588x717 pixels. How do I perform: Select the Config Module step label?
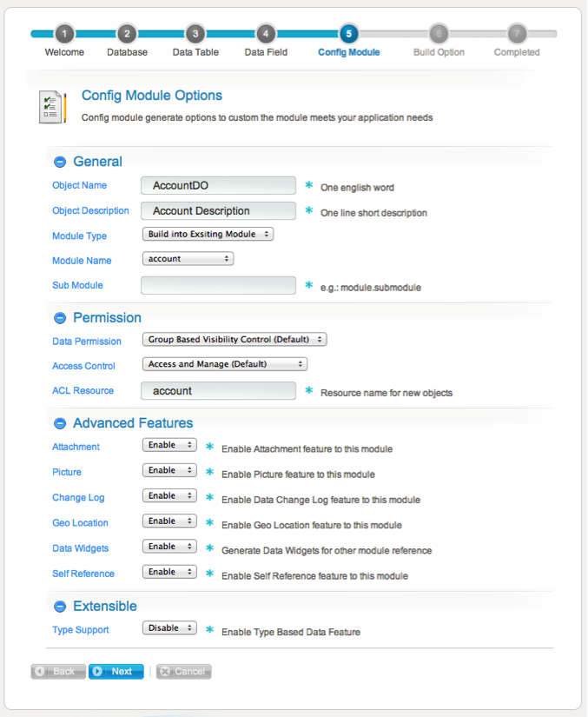click(x=348, y=52)
